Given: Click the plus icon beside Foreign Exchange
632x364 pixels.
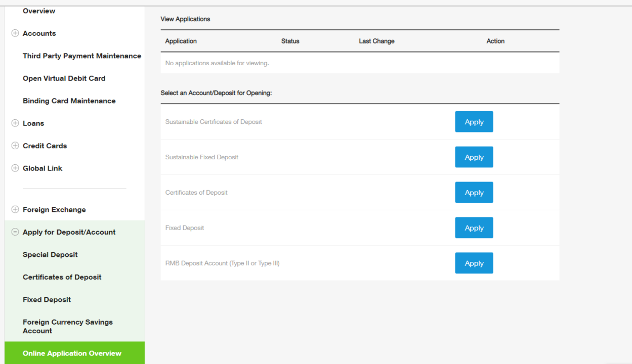Looking at the screenshot, I should pos(14,209).
